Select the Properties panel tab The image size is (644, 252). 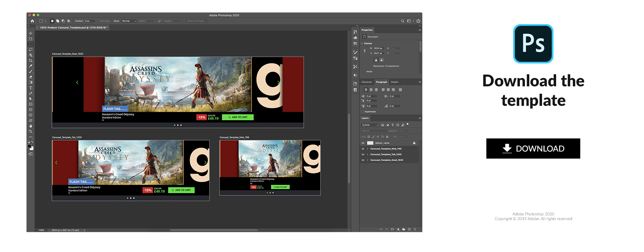[367, 30]
